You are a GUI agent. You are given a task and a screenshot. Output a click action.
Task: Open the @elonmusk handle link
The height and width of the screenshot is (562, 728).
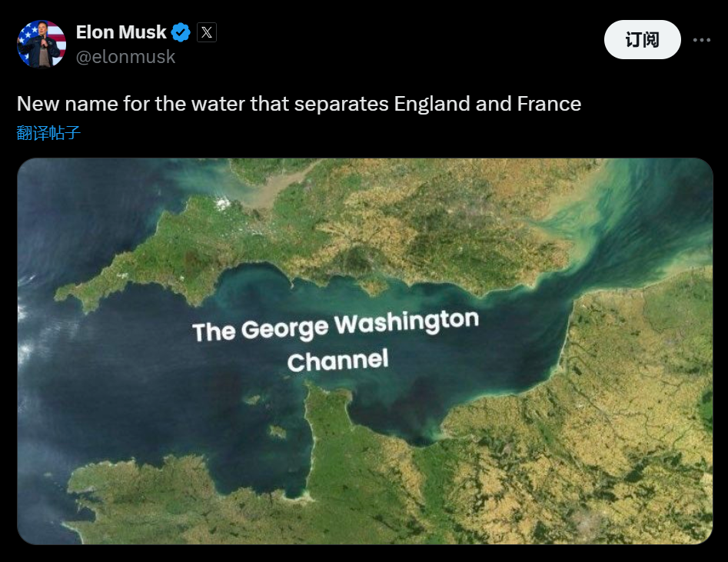click(125, 57)
